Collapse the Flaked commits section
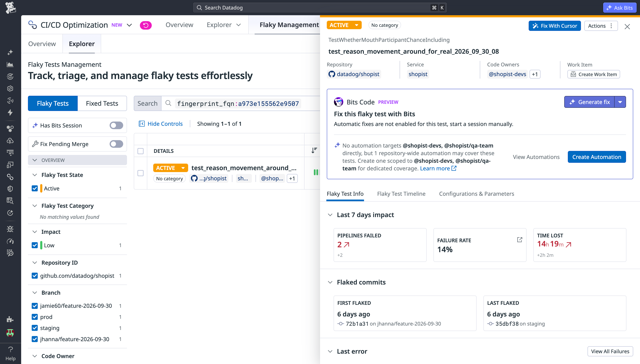Image resolution: width=640 pixels, height=364 pixels. click(330, 282)
